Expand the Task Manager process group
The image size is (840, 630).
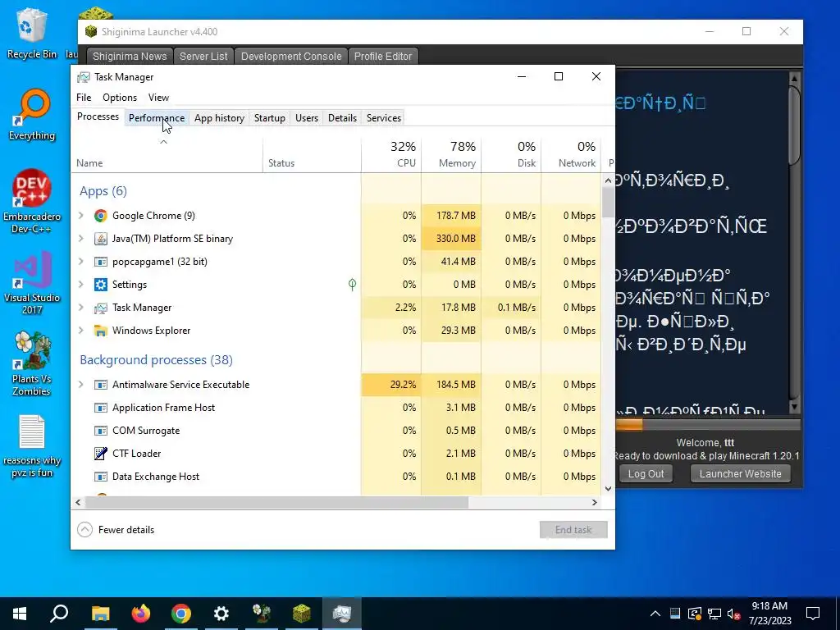[x=81, y=308]
